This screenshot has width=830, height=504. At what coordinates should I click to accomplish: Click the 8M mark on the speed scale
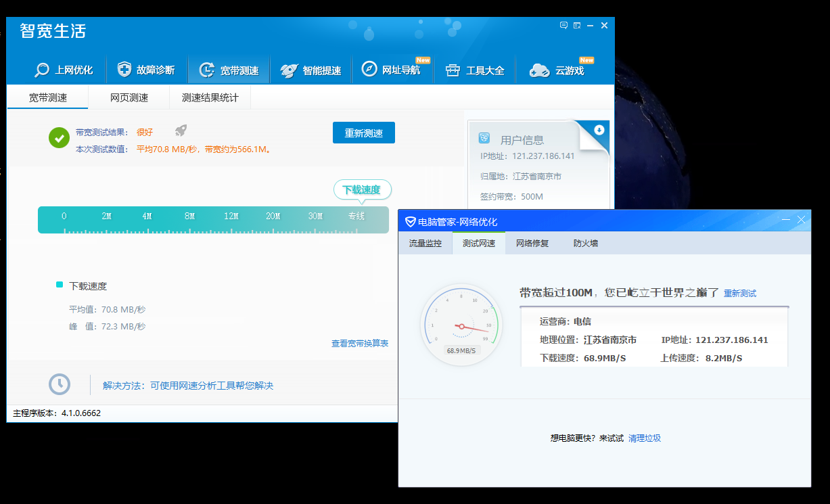point(189,216)
